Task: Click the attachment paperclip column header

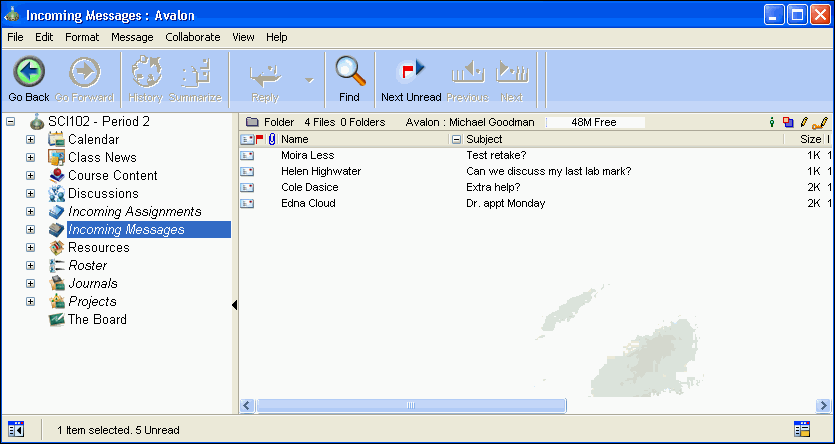Action: (272, 140)
